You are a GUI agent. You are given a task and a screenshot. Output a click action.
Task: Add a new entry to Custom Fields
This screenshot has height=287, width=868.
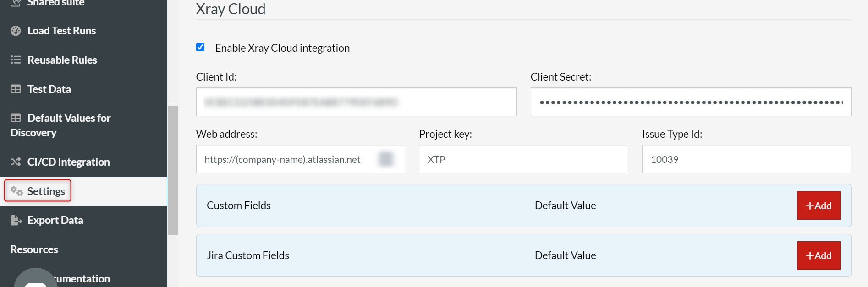(x=819, y=206)
